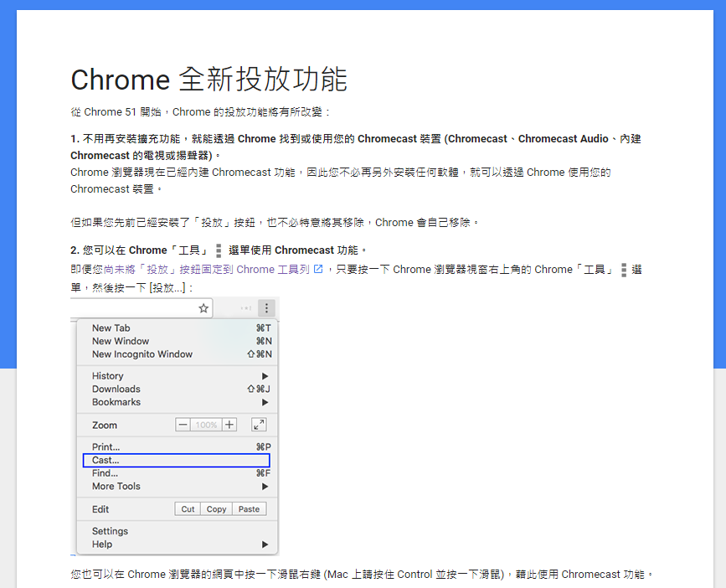Open the 尚未將「投放」按鈕固定到 Chrome 工具列 link
This screenshot has height=588, width=726.
(207, 270)
